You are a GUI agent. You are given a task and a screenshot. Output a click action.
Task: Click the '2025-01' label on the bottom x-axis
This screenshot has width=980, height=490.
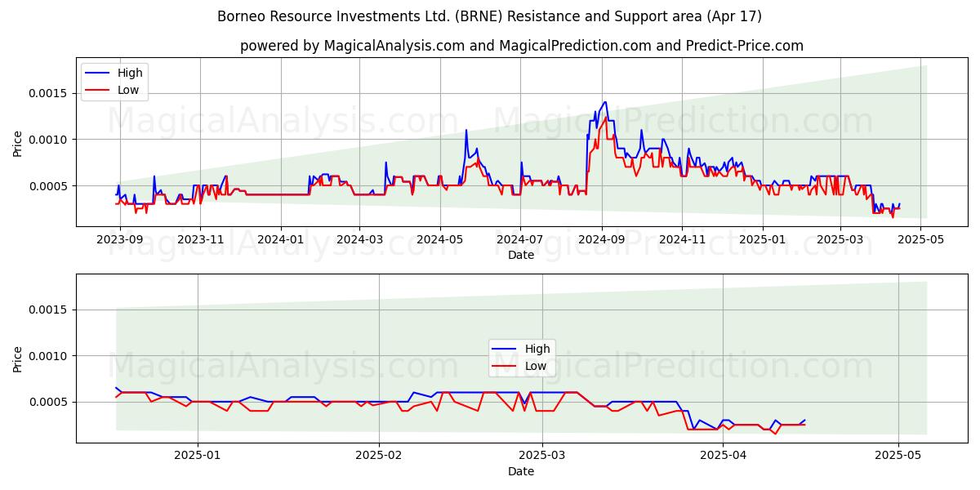198,456
